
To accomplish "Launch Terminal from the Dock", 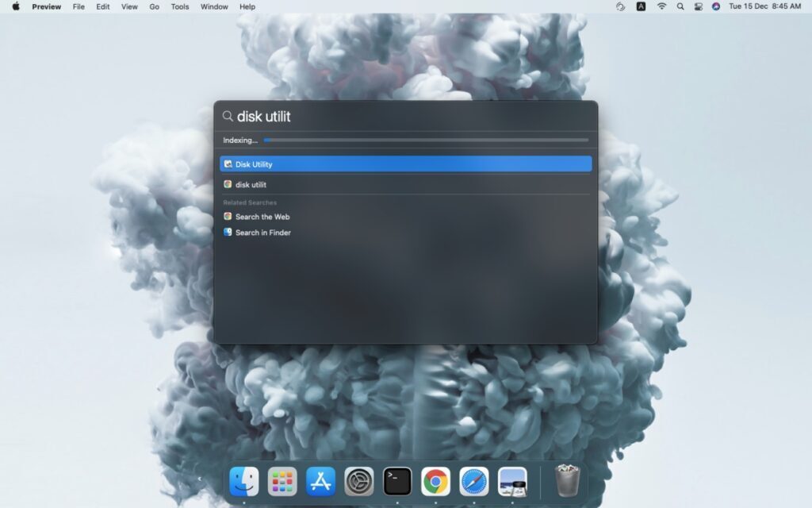I will click(397, 481).
